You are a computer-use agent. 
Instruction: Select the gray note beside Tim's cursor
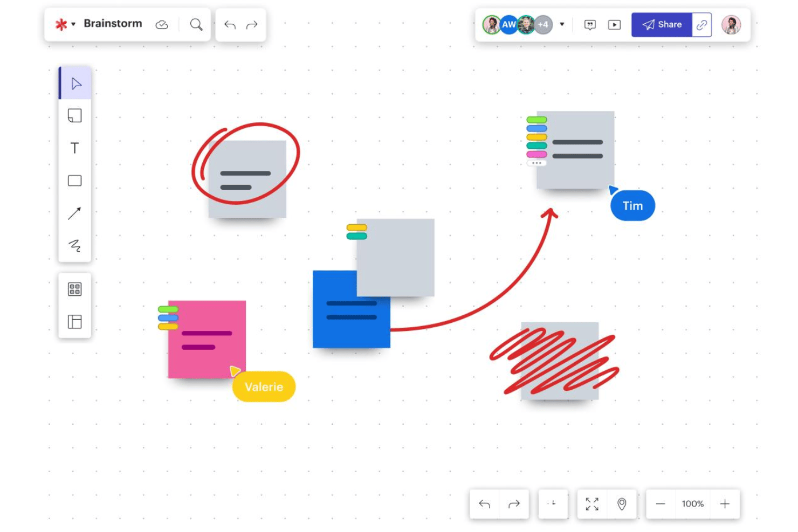coord(575,150)
